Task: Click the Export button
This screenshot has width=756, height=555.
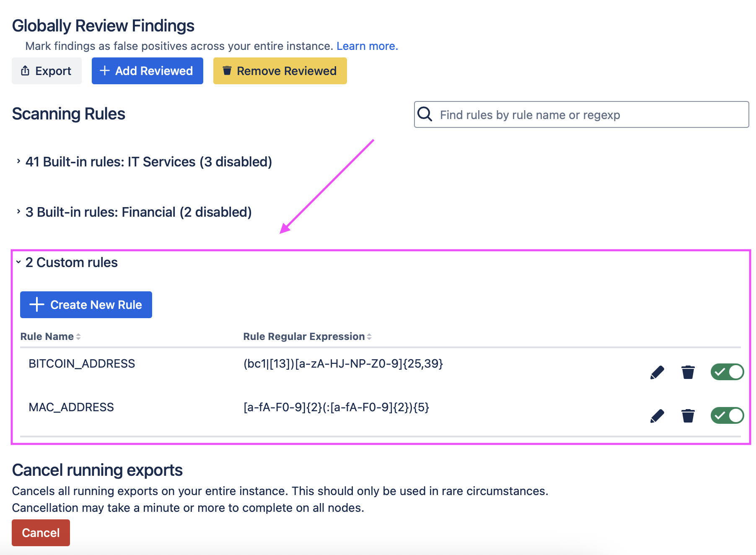Action: click(x=47, y=71)
